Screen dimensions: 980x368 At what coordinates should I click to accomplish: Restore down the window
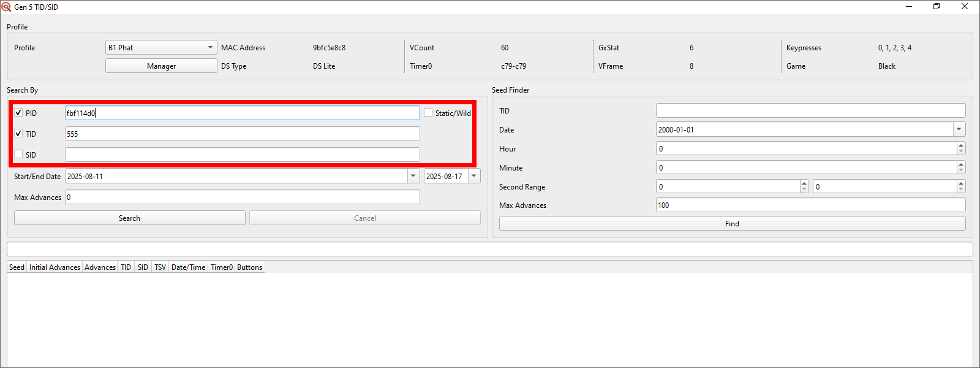pyautogui.click(x=937, y=7)
